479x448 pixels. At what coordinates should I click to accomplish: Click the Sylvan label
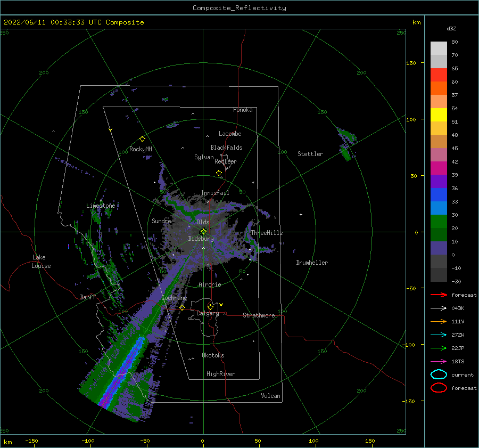tap(204, 157)
